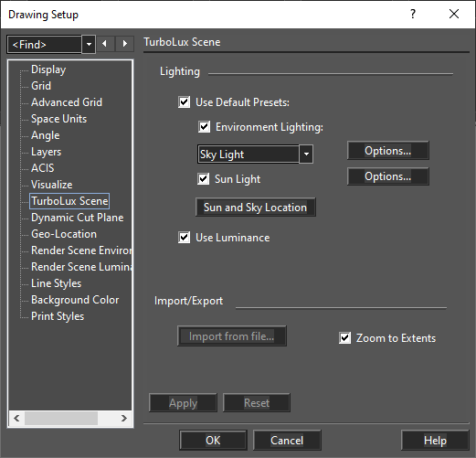Click Import from file button
The image size is (476, 458).
[x=232, y=336]
